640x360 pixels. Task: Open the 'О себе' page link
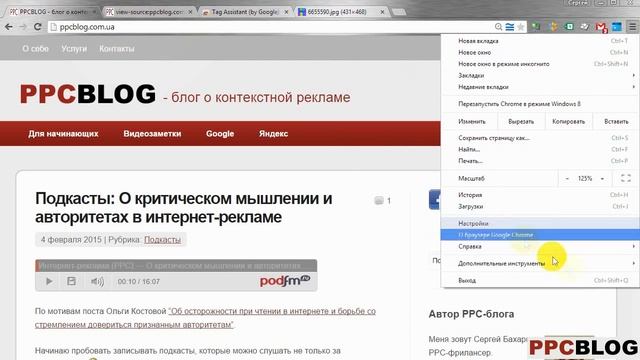click(35, 49)
